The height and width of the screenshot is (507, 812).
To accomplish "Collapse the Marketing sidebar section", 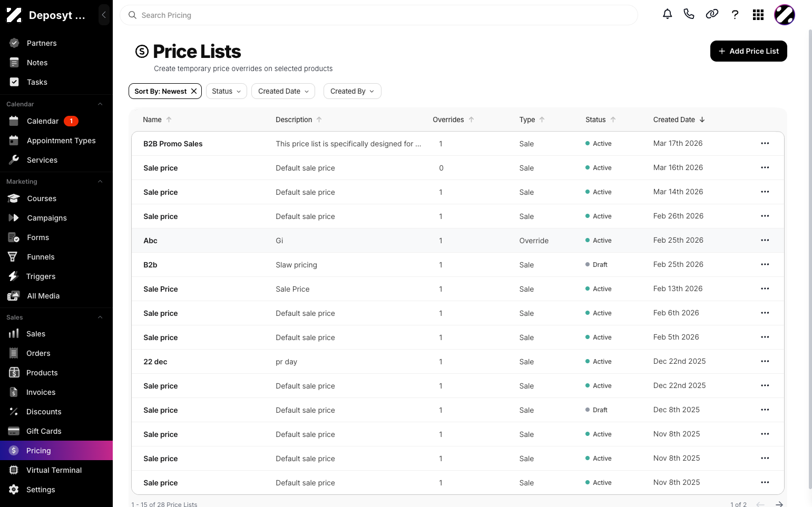I will 100,182.
